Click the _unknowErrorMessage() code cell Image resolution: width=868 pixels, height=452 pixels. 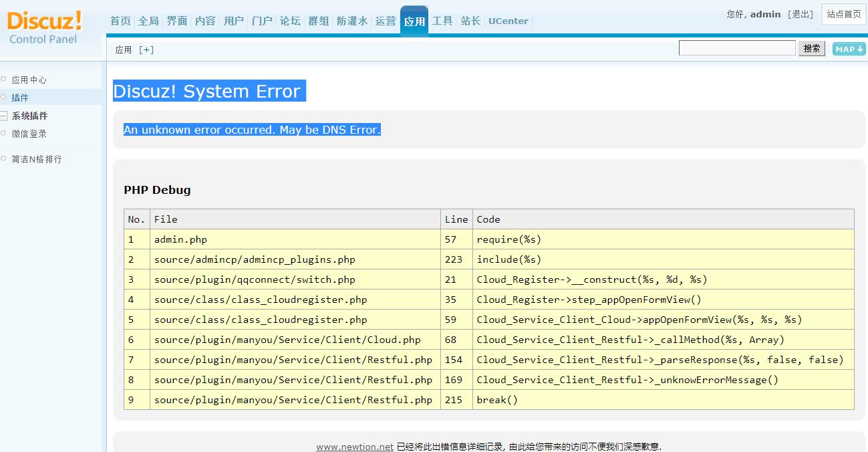coord(664,380)
